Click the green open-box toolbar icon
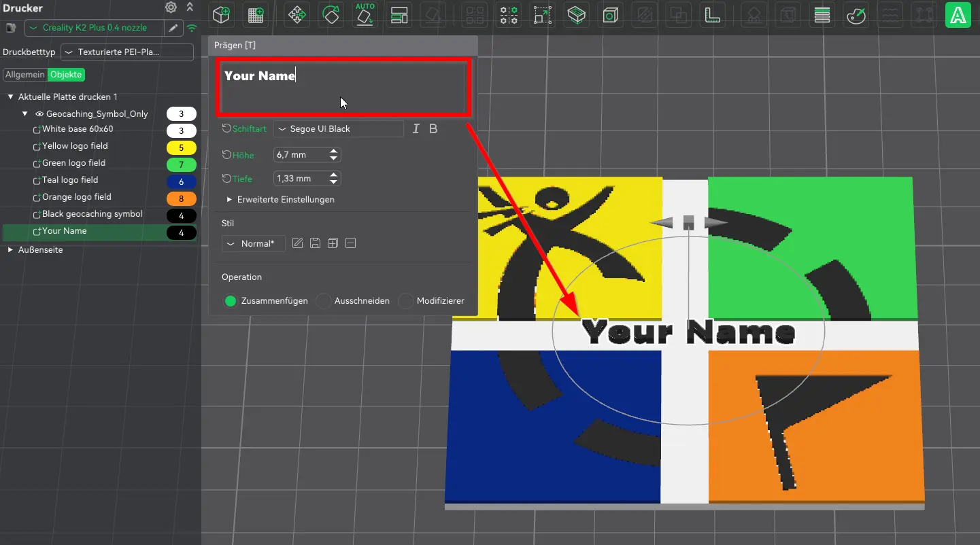 pyautogui.click(x=577, y=15)
